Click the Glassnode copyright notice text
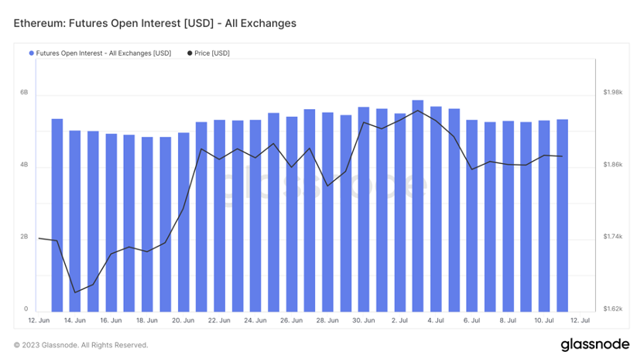 click(x=81, y=345)
